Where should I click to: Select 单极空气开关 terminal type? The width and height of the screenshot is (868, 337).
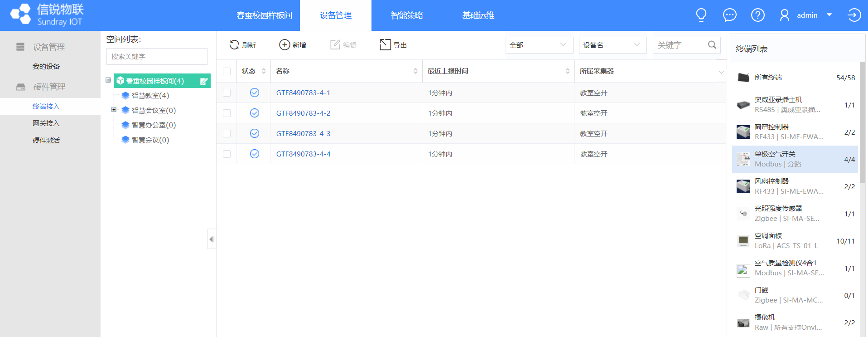[795, 159]
